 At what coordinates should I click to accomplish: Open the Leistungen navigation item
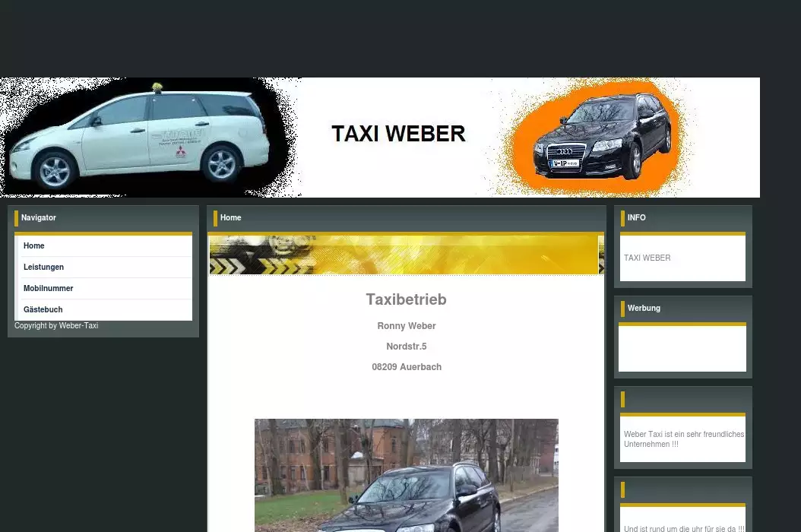tap(43, 268)
